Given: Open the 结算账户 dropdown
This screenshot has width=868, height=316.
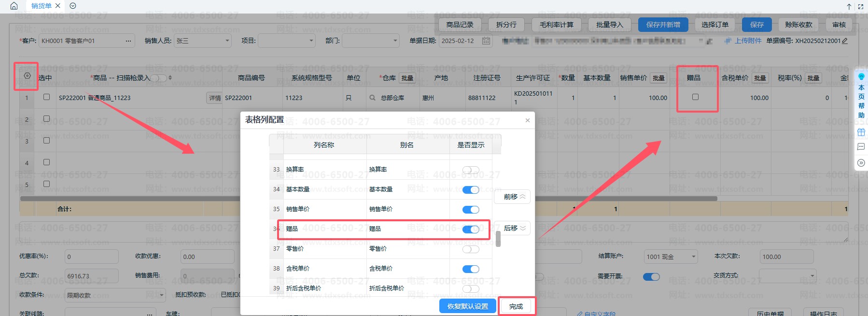Looking at the screenshot, I should 693,257.
